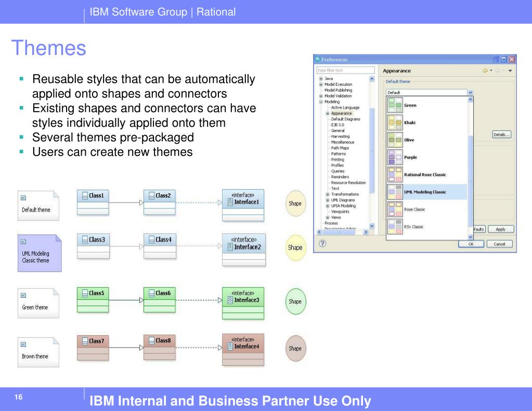Click the type filter text field
532x411 pixels.
pyautogui.click(x=345, y=70)
